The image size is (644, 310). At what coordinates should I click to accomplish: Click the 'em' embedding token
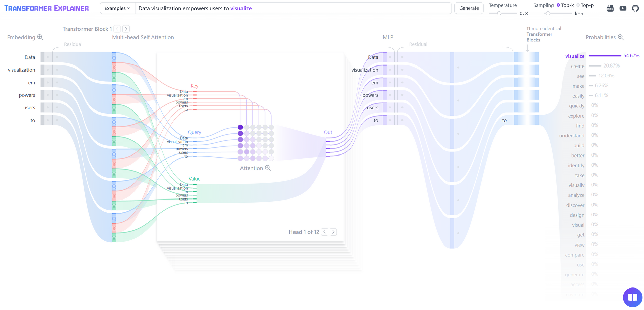click(32, 82)
